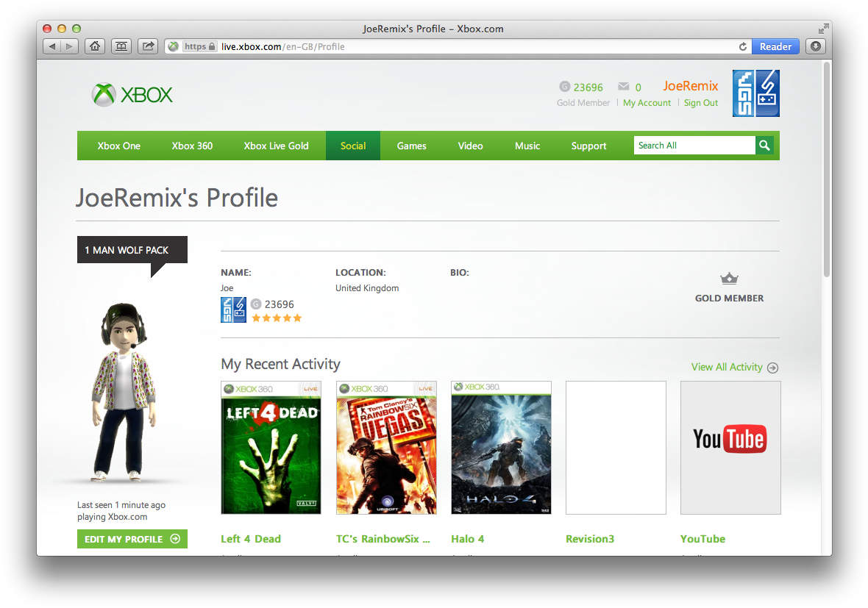The height and width of the screenshot is (608, 868).
Task: Click the Safari address bar URL
Action: [x=283, y=46]
